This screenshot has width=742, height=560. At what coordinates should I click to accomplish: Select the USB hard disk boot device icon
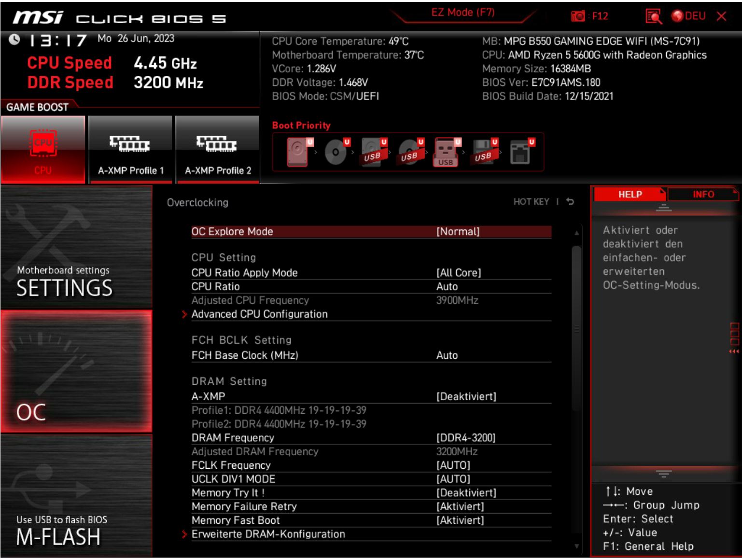point(374,152)
